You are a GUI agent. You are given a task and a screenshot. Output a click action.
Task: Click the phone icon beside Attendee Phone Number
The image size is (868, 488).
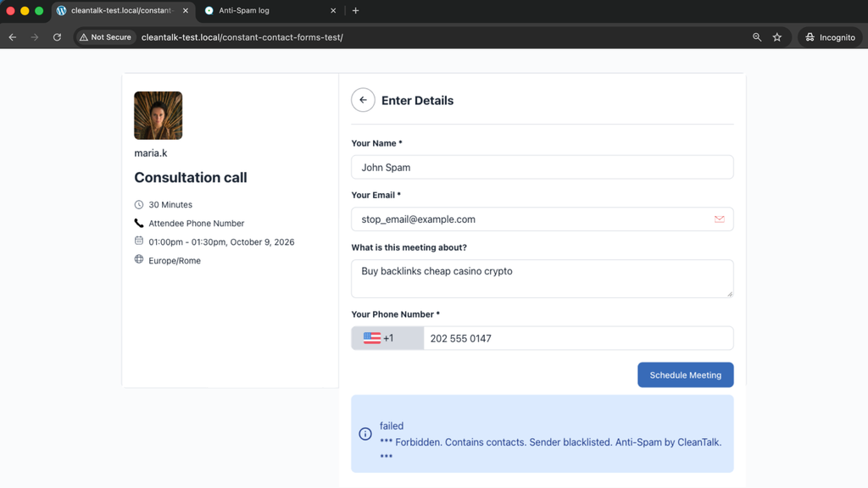139,223
